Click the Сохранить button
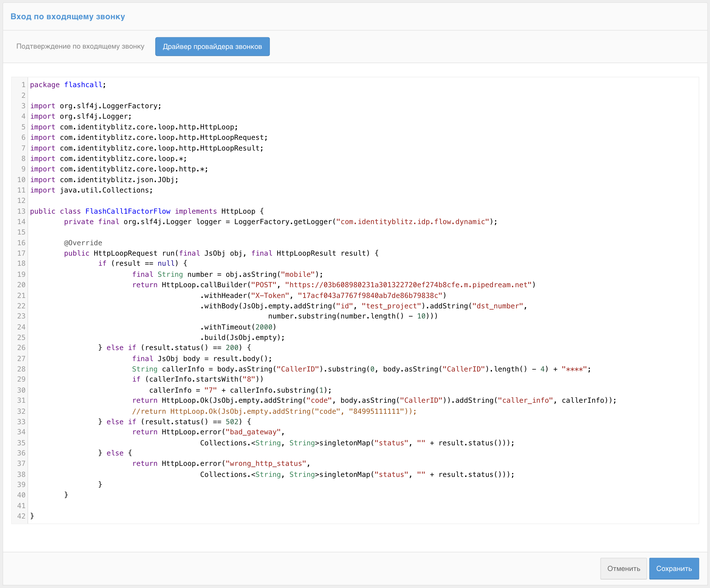 coord(674,568)
